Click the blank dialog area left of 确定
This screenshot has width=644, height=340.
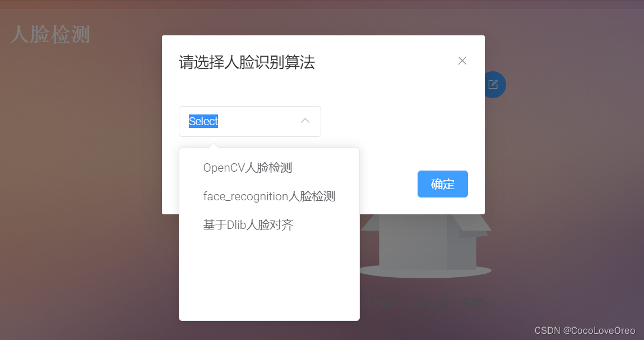pyautogui.click(x=388, y=184)
